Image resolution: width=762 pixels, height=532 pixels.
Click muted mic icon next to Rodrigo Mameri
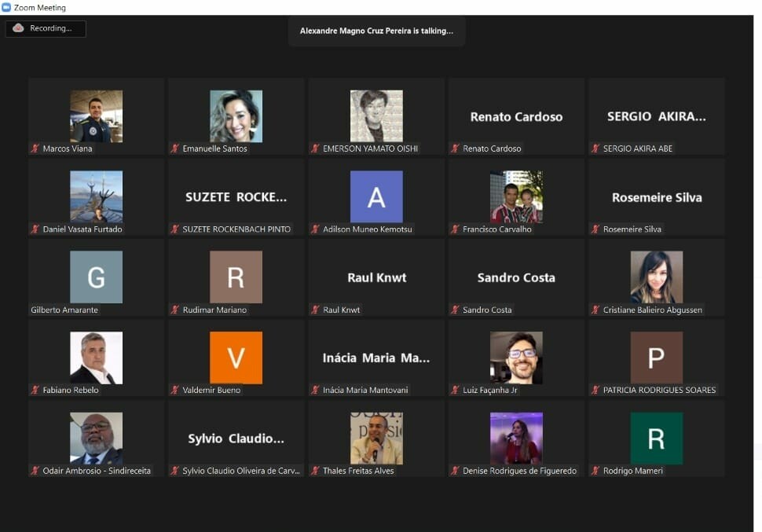coord(595,471)
